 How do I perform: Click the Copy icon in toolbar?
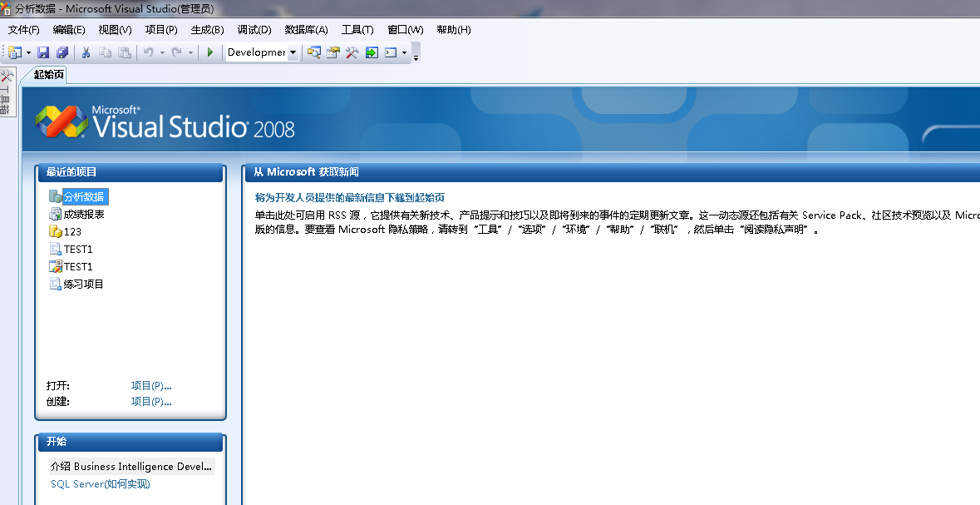point(105,52)
